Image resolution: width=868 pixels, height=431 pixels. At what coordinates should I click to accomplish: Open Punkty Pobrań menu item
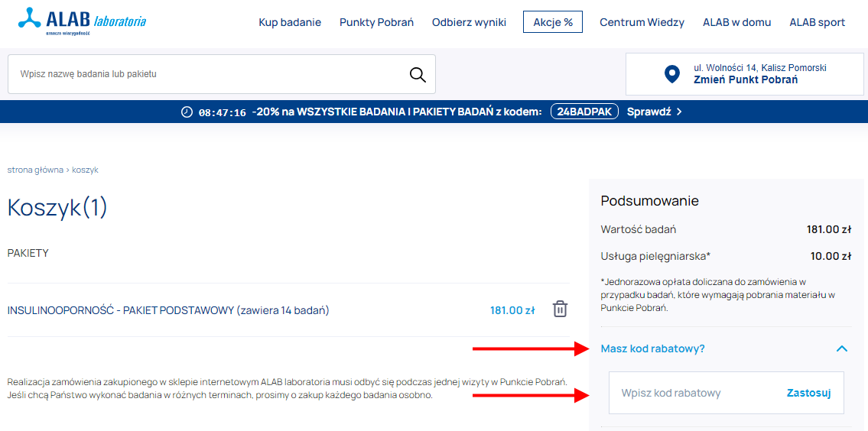tap(376, 23)
